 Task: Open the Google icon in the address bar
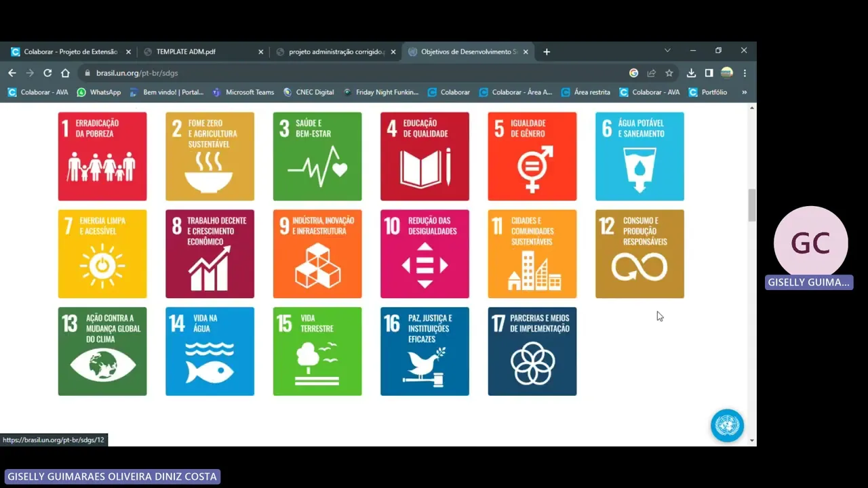(x=633, y=73)
